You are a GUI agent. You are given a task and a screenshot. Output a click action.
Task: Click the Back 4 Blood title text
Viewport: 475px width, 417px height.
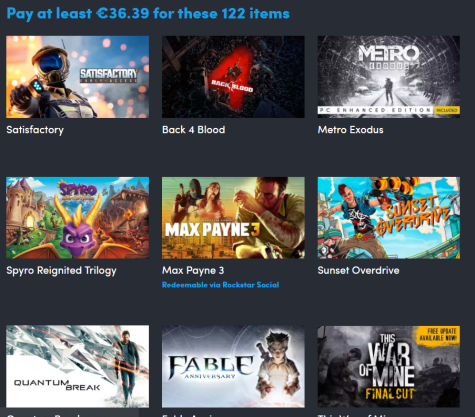point(193,130)
